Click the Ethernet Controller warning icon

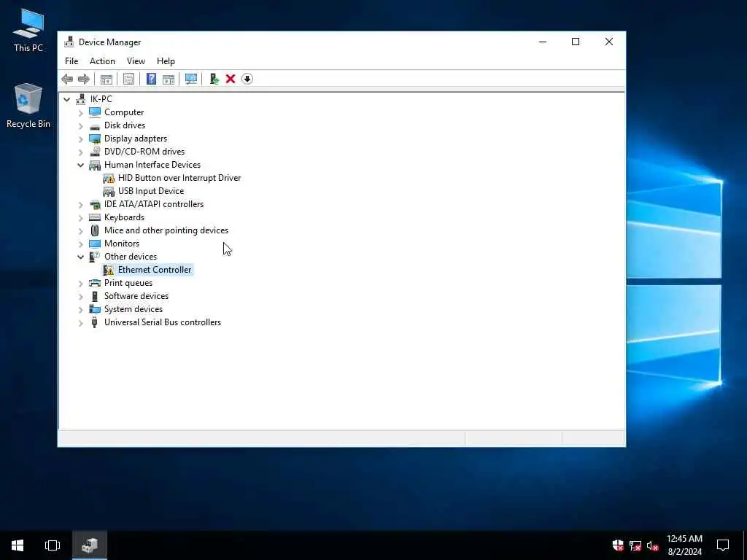click(109, 270)
